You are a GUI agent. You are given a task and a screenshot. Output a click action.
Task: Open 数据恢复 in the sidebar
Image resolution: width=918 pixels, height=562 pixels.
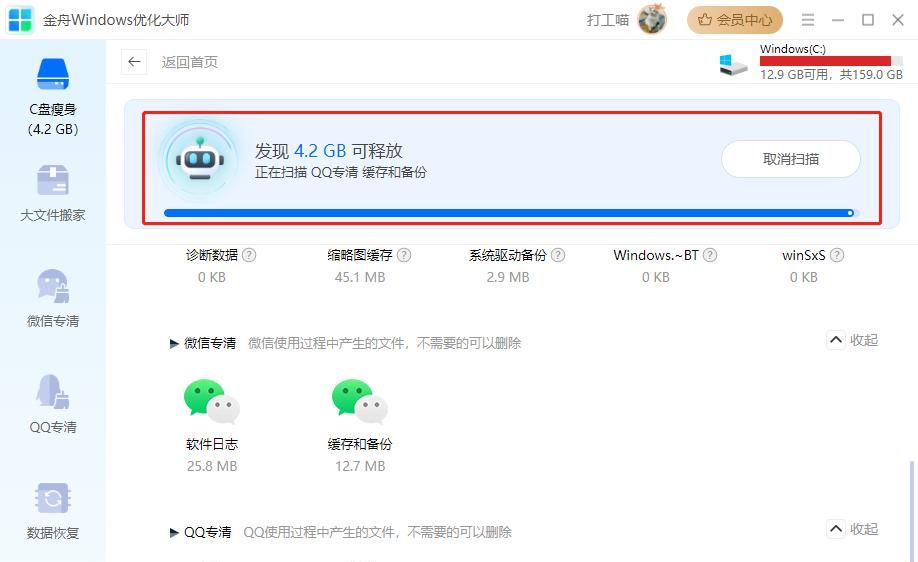click(53, 511)
